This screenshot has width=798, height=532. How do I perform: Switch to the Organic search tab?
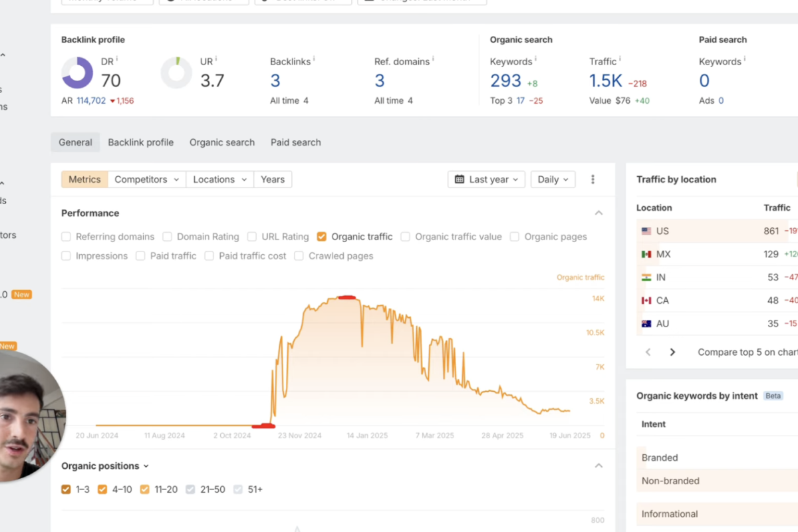click(x=222, y=142)
